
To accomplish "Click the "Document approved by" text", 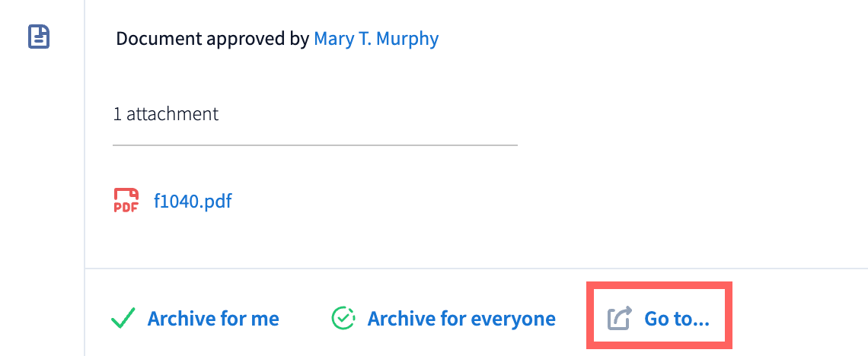I will tap(212, 38).
